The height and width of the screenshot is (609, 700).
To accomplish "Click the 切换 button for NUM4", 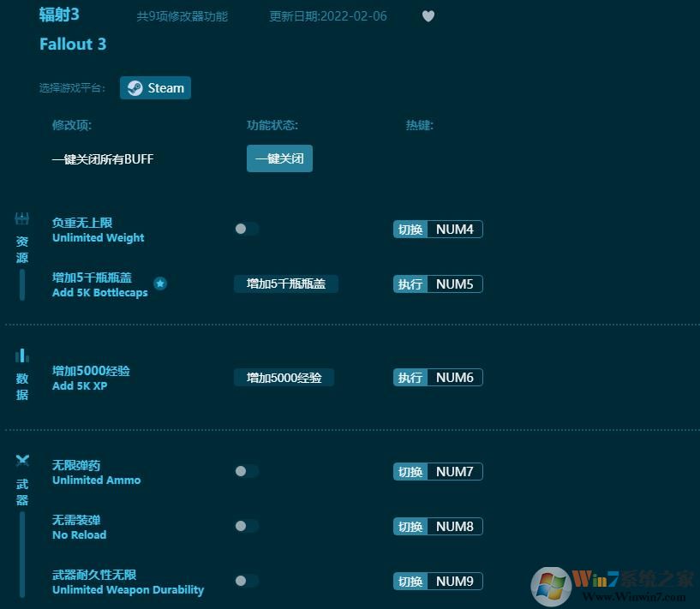I will [x=410, y=230].
